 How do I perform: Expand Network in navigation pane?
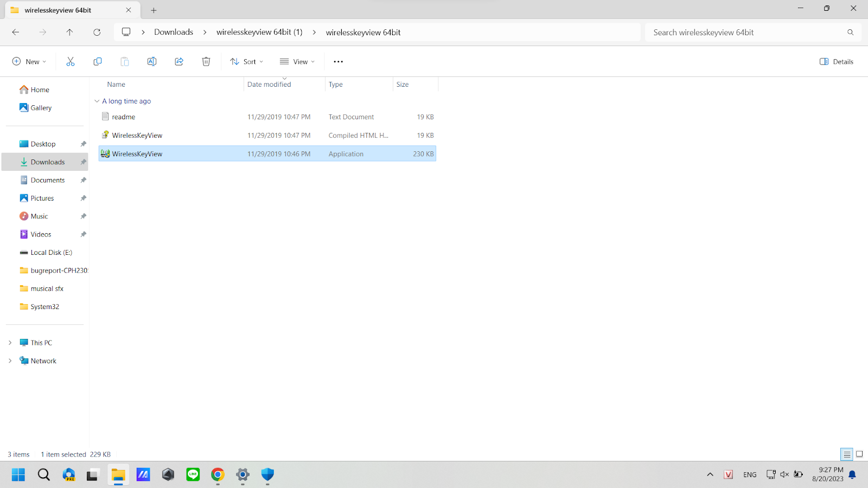point(10,361)
